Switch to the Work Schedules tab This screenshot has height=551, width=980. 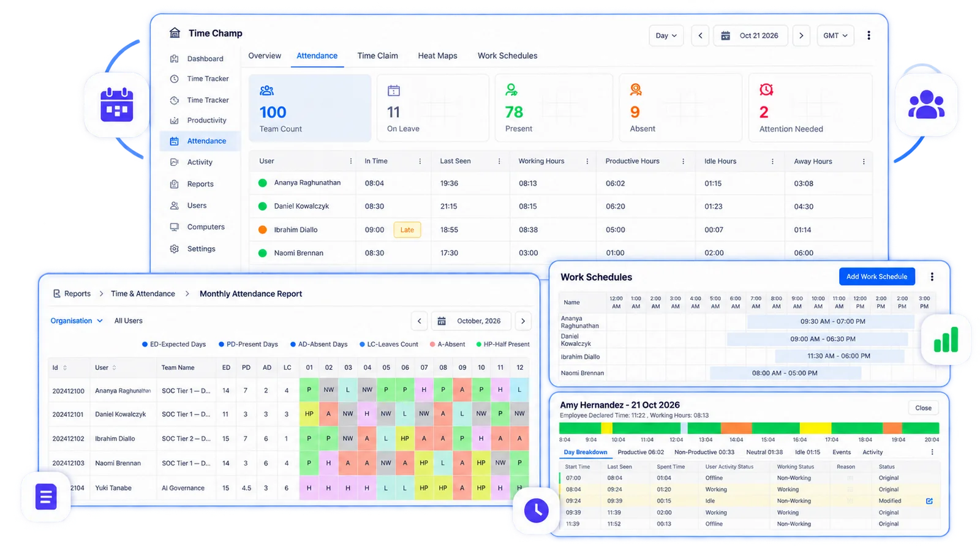(507, 56)
